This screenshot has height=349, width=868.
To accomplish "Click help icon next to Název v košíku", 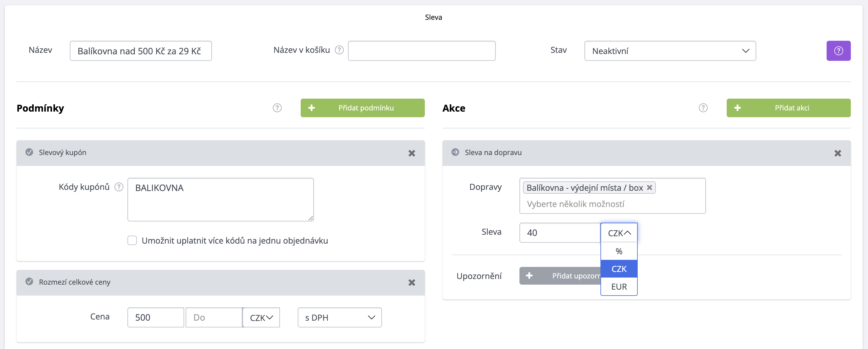I will [339, 50].
